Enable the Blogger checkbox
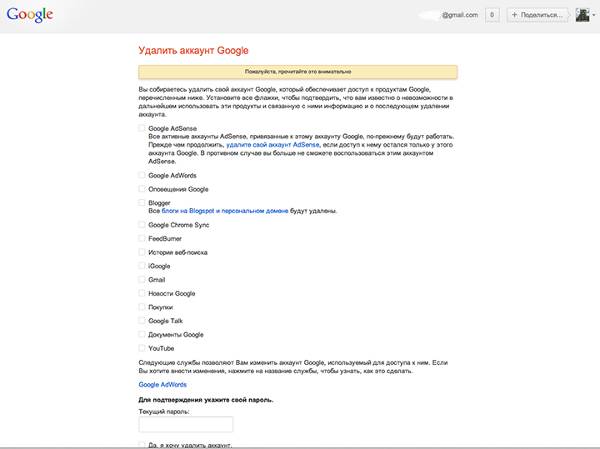The width and height of the screenshot is (600, 449). pos(142,203)
